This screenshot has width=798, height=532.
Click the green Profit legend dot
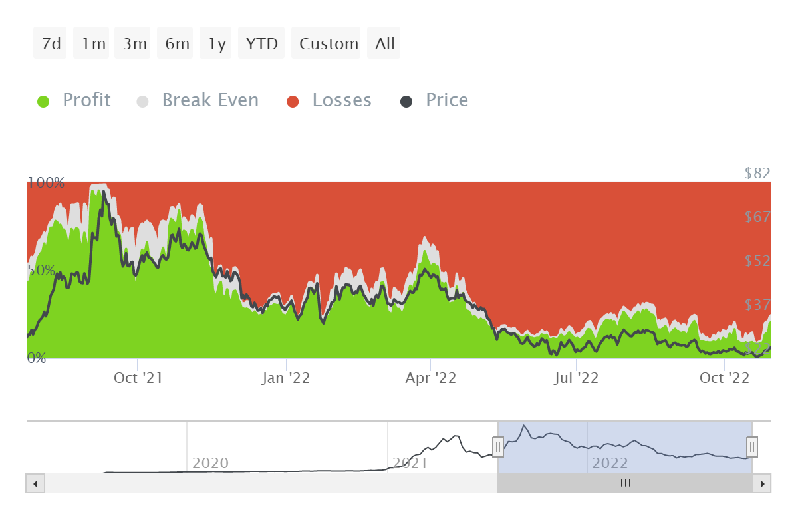point(43,102)
